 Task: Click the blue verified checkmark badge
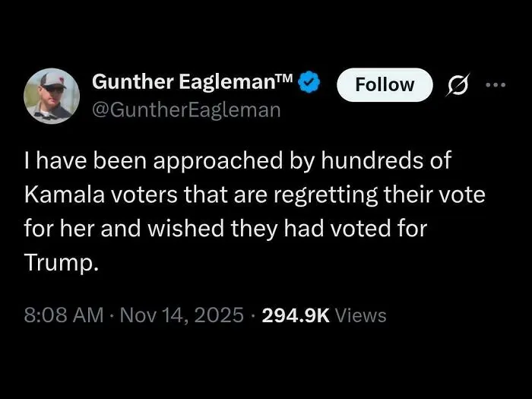pos(309,82)
